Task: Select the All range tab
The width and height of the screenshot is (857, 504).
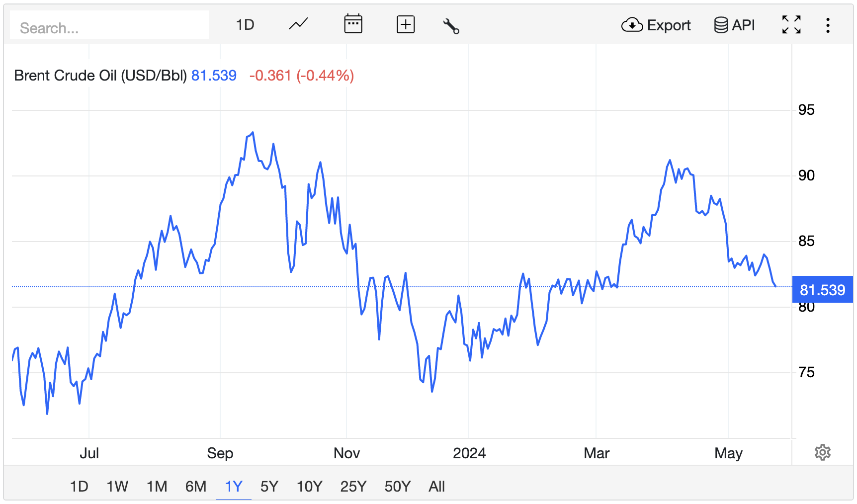Action: click(436, 486)
